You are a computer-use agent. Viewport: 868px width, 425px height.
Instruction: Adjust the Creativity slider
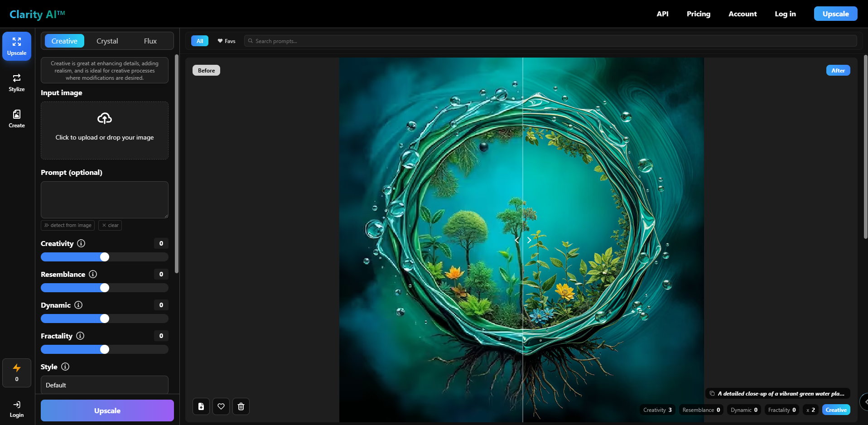tap(105, 257)
